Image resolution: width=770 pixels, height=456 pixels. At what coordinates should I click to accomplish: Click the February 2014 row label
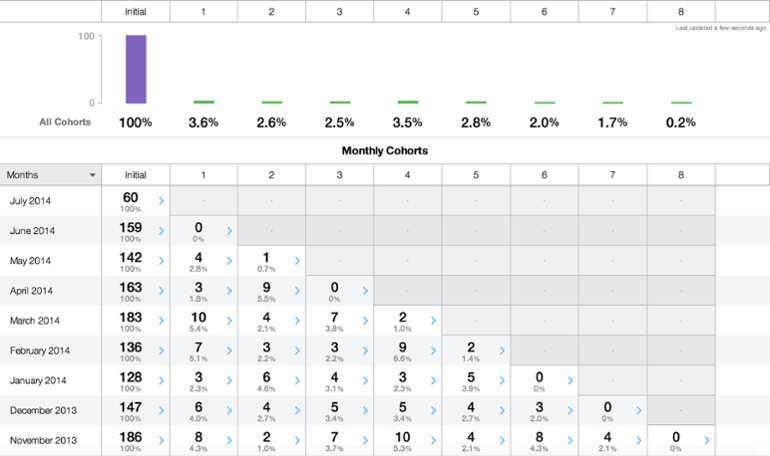40,350
